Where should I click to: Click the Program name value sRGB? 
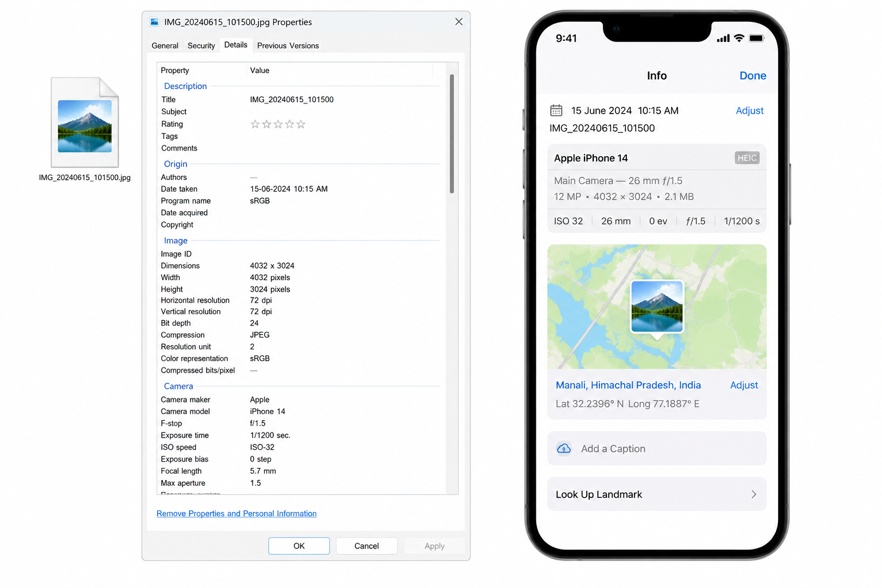[x=260, y=201]
